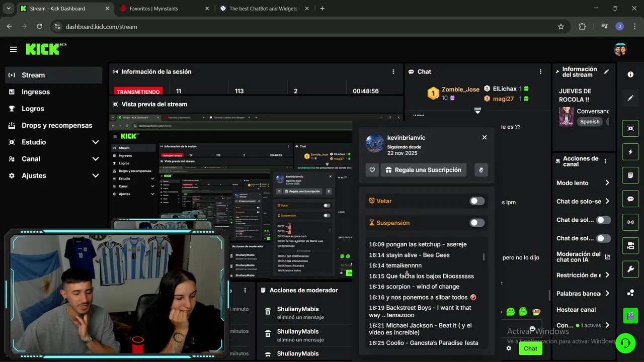Click the chat bubble icon in right toolbar
Viewport: 644px width, 362px height.
(630, 199)
